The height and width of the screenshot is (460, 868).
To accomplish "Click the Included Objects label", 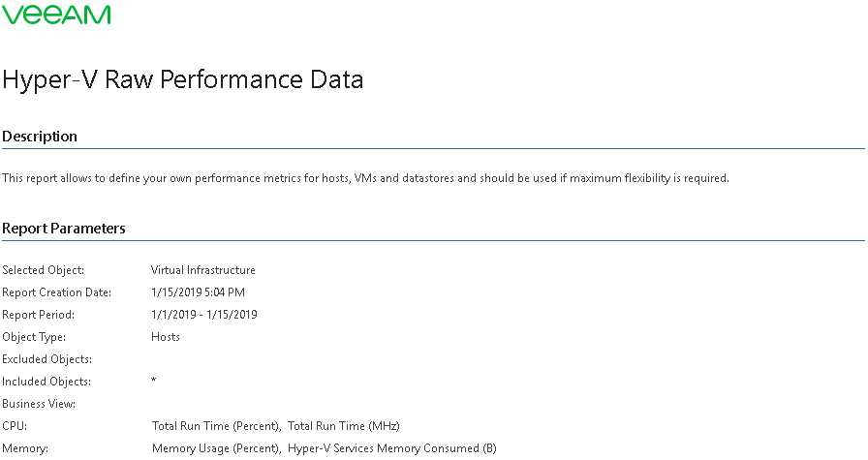I will (x=46, y=382).
